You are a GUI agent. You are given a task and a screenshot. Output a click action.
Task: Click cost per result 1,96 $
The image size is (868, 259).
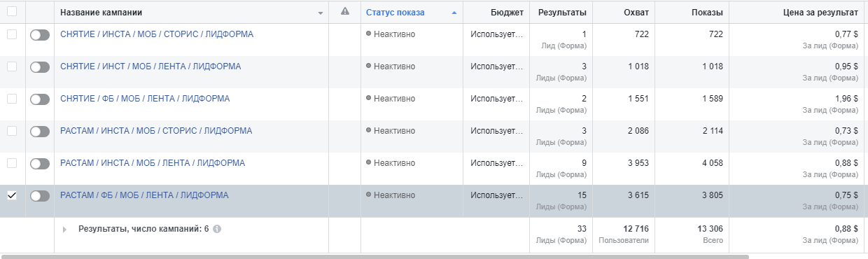pos(846,99)
